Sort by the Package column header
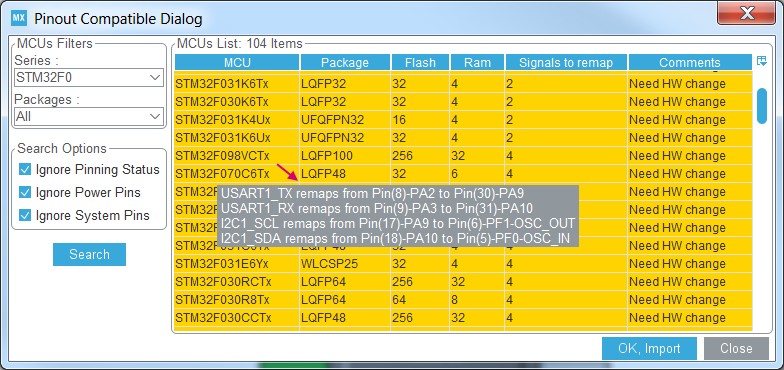Image resolution: width=784 pixels, height=370 pixels. click(345, 62)
